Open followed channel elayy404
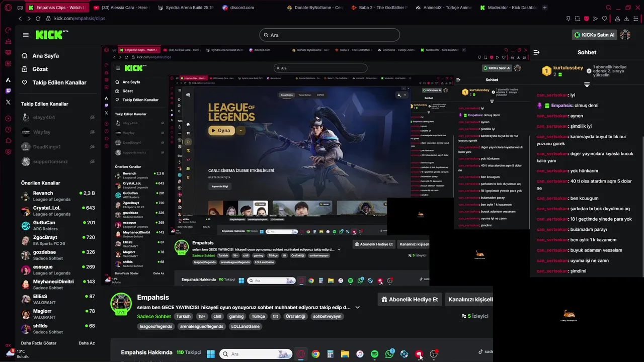 click(58, 117)
